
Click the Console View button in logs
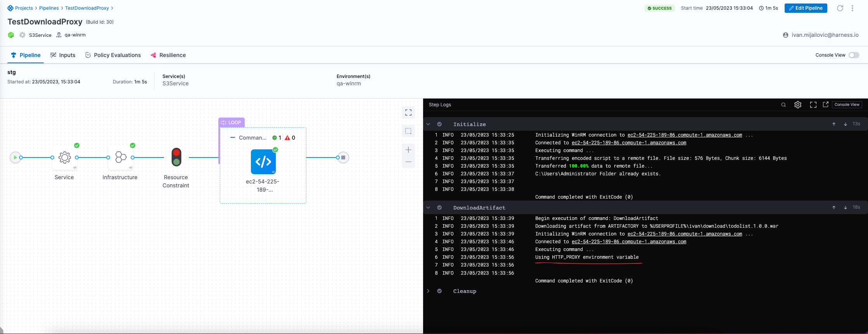(x=847, y=105)
